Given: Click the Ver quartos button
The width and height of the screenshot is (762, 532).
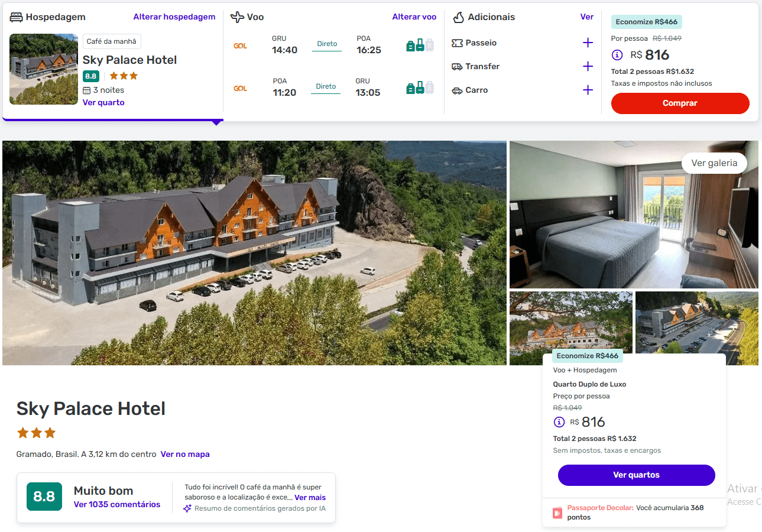Looking at the screenshot, I should 636,475.
